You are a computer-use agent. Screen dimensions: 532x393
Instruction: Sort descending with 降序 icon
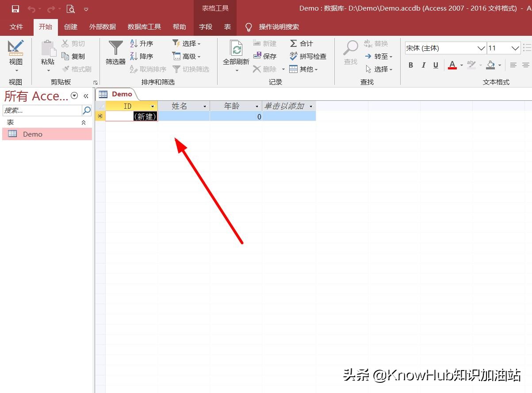coord(134,56)
